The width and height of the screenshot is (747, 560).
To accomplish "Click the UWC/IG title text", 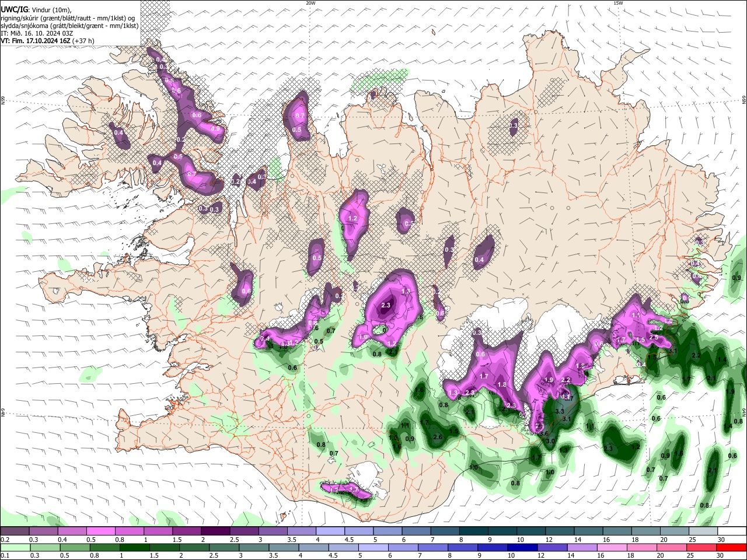I will pyautogui.click(x=14, y=9).
